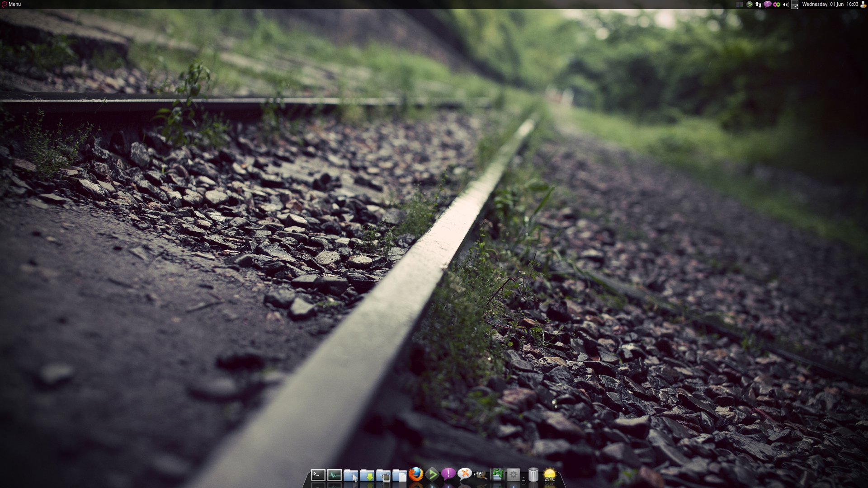This screenshot has width=868, height=488.
Task: Open the volume control in the tray
Action: pos(786,5)
